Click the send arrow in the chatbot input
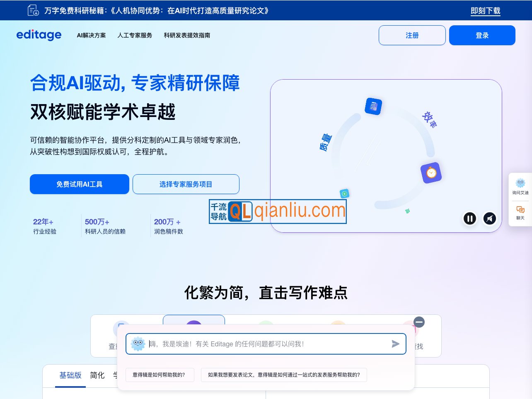Image resolution: width=532 pixels, height=399 pixels. coord(396,343)
